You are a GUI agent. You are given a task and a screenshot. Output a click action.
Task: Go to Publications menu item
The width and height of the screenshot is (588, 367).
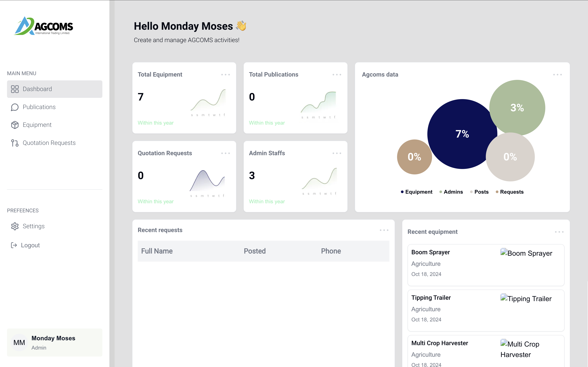point(39,107)
